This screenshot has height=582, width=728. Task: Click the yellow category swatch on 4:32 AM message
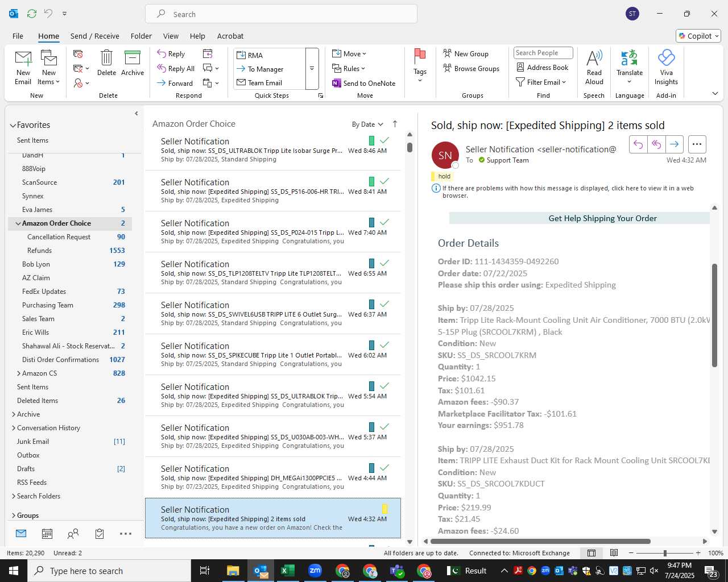tap(385, 509)
